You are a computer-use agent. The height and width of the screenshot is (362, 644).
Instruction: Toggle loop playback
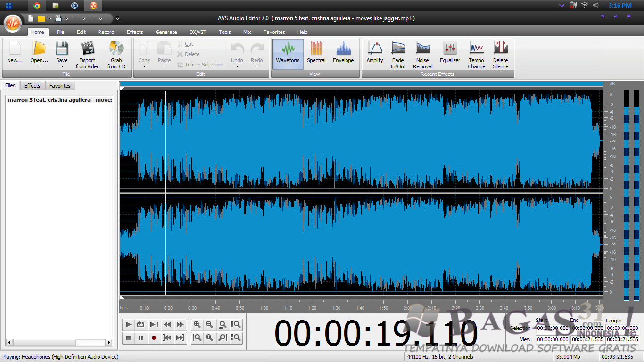[141, 324]
